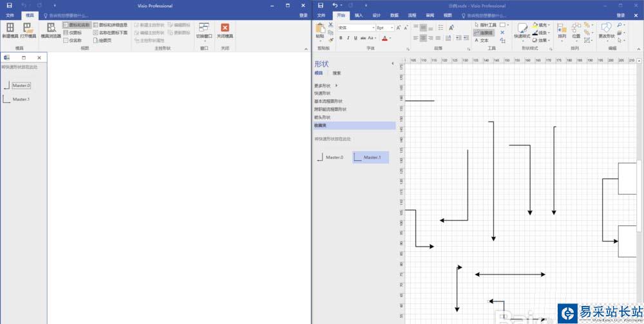This screenshot has width=644, height=324.
Task: Click blue X connection point tool
Action: pos(503,32)
